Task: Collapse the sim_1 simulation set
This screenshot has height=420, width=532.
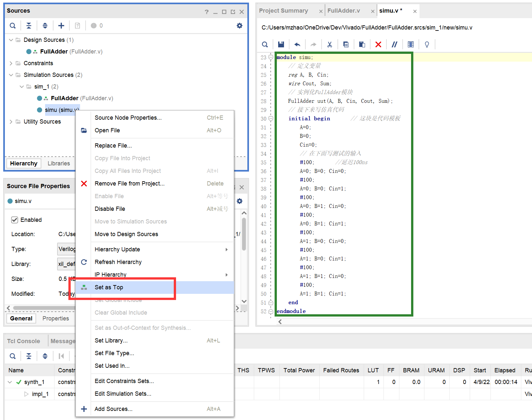Action: pyautogui.click(x=22, y=87)
